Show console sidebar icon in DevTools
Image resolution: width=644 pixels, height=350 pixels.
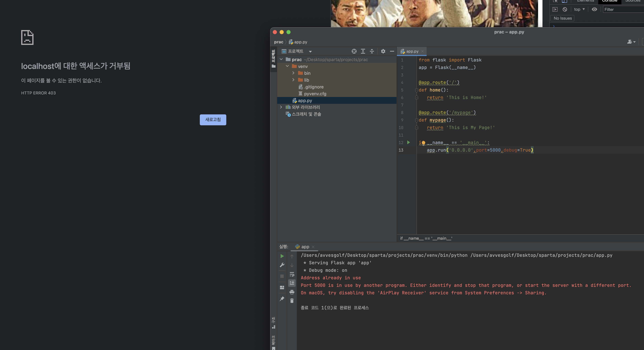pyautogui.click(x=555, y=9)
